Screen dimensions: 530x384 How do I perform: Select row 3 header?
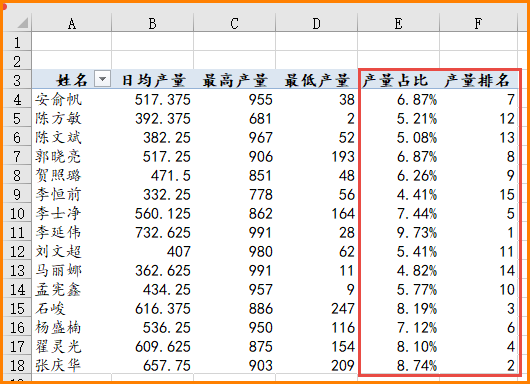point(17,80)
